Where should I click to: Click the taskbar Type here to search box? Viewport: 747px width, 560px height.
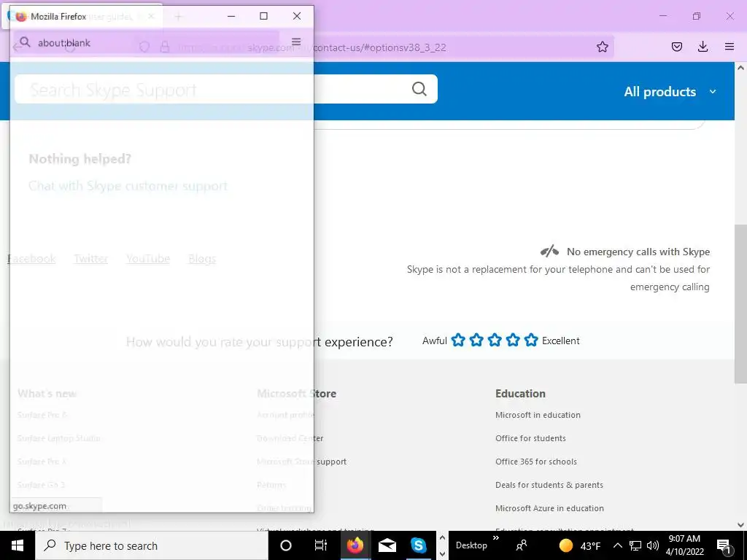[x=152, y=545]
